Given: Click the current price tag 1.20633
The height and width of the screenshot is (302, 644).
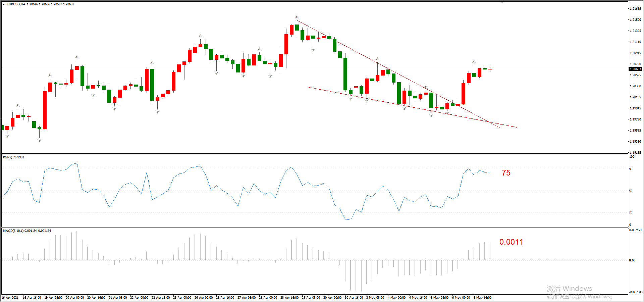Looking at the screenshot, I should click(635, 69).
